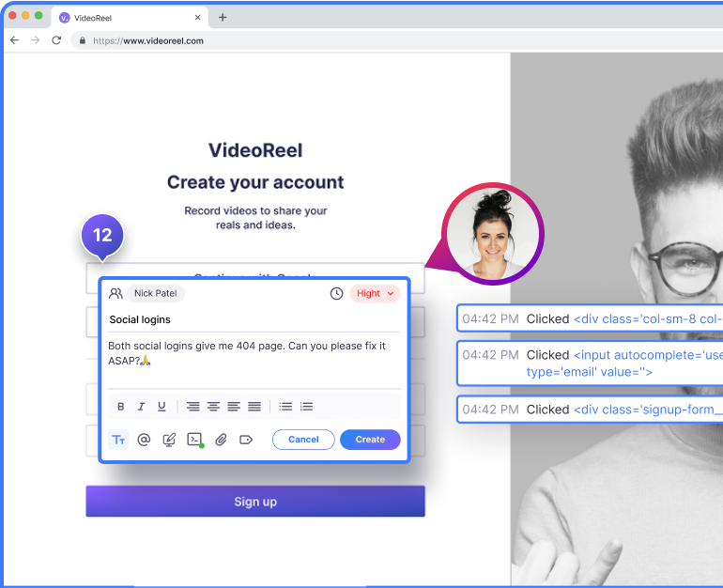Click the paperclip attachment icon
723x588 pixels.
pos(221,440)
